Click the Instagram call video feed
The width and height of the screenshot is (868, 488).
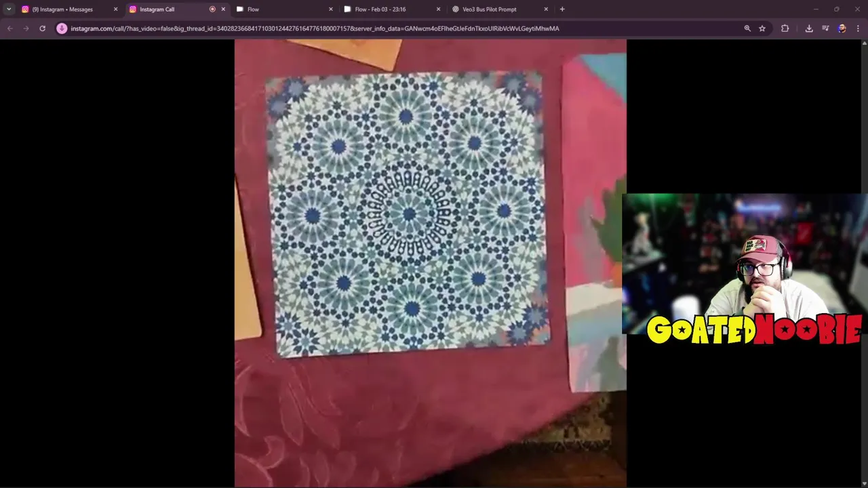coord(431,263)
